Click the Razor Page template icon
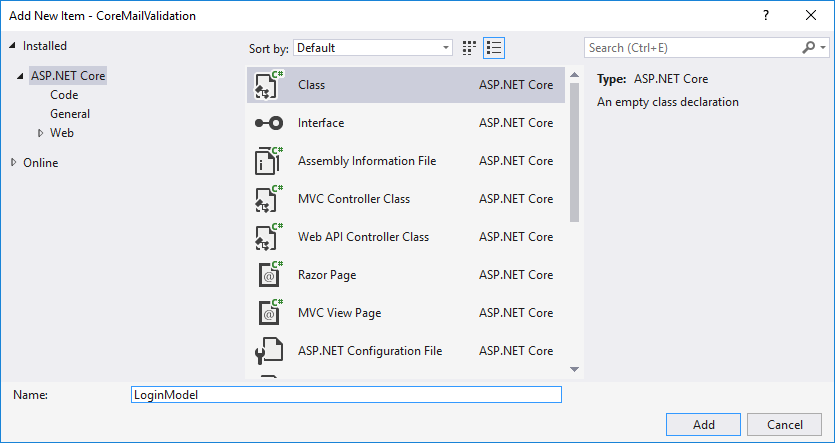The height and width of the screenshot is (443, 835). click(x=267, y=276)
